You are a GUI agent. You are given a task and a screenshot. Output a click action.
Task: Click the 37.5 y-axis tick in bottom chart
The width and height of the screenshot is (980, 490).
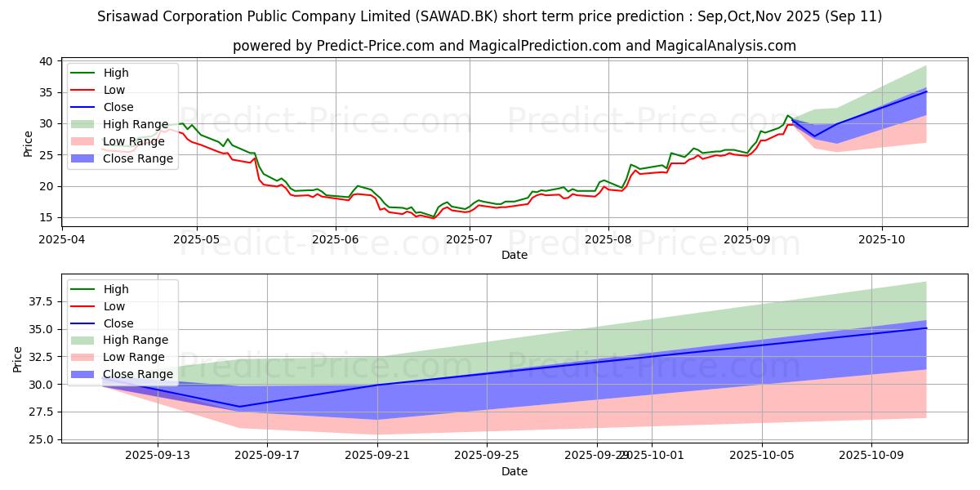coord(41,301)
